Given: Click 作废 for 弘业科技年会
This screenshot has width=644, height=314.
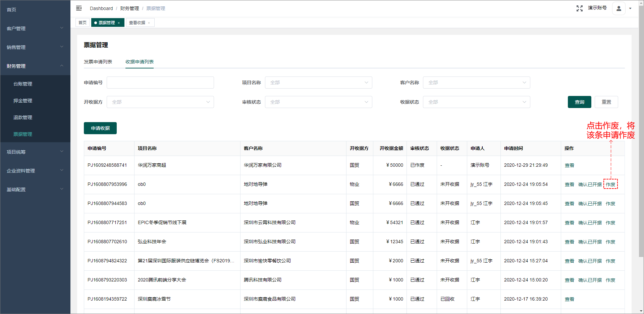Looking at the screenshot, I should (610, 242).
